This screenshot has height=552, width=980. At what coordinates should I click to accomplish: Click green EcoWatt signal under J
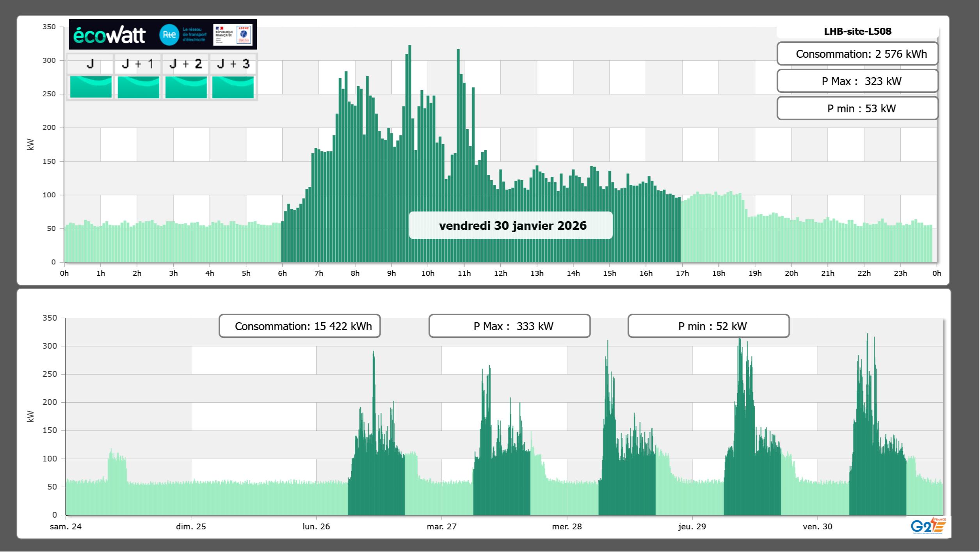pos(91,87)
